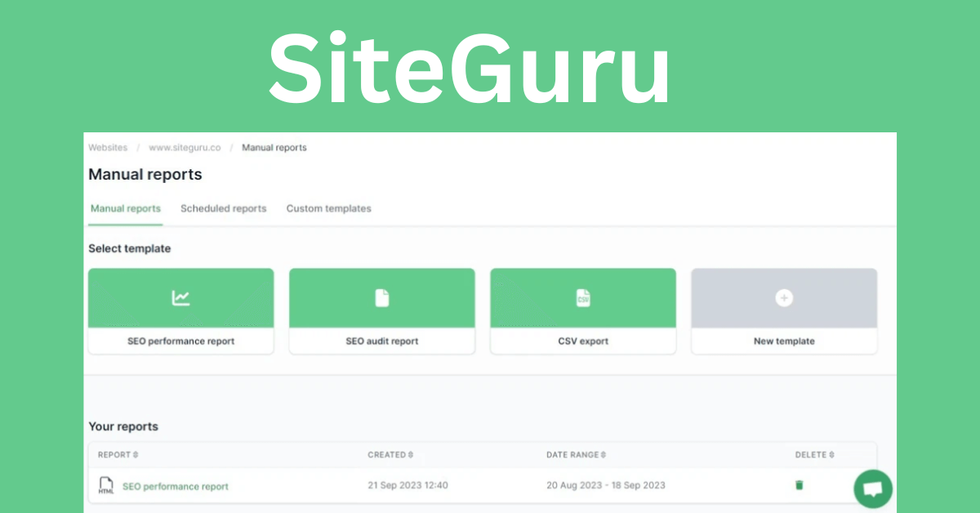The width and height of the screenshot is (980, 513).
Task: Select the CSV export template label
Action: pyautogui.click(x=582, y=341)
